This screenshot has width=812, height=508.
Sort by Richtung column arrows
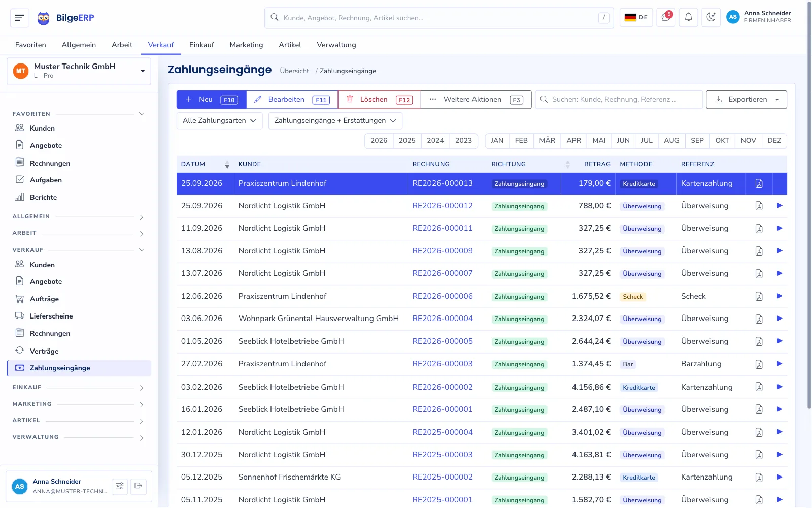[567, 164]
